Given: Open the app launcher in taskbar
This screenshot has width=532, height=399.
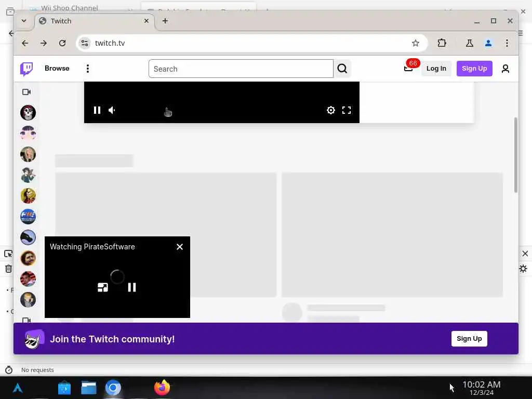Looking at the screenshot, I should (x=18, y=388).
